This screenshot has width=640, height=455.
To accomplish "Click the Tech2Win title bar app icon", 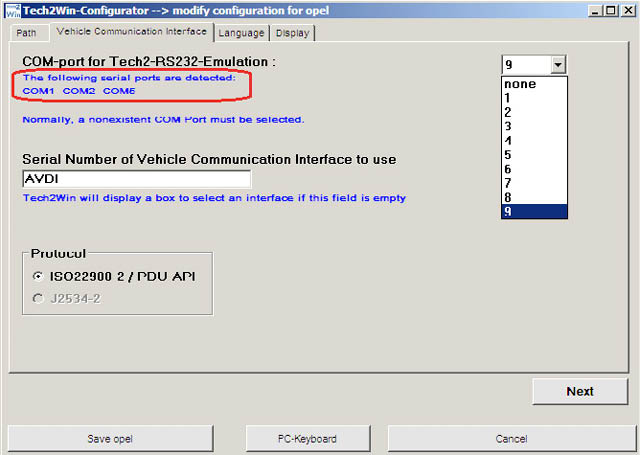I will coord(12,9).
